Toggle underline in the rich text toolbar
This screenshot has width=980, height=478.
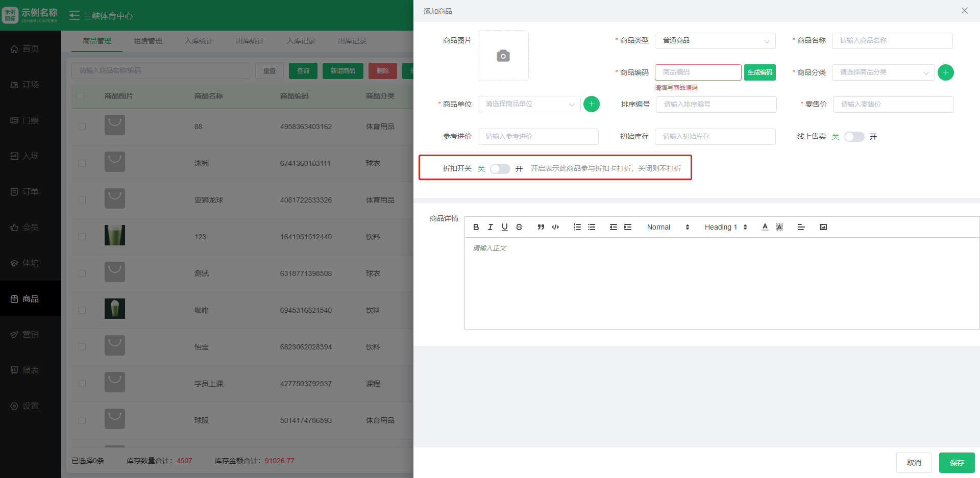504,227
